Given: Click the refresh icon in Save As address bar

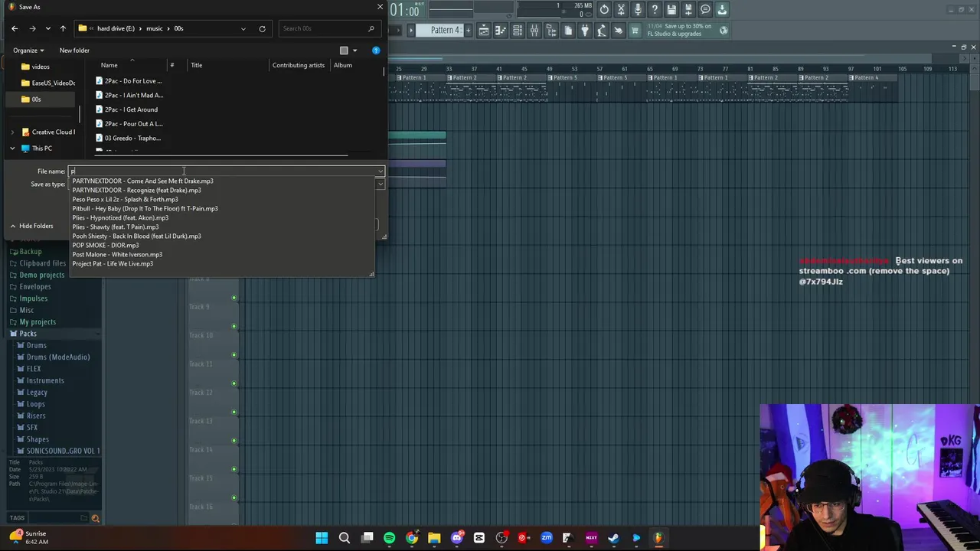Looking at the screenshot, I should pos(262,29).
